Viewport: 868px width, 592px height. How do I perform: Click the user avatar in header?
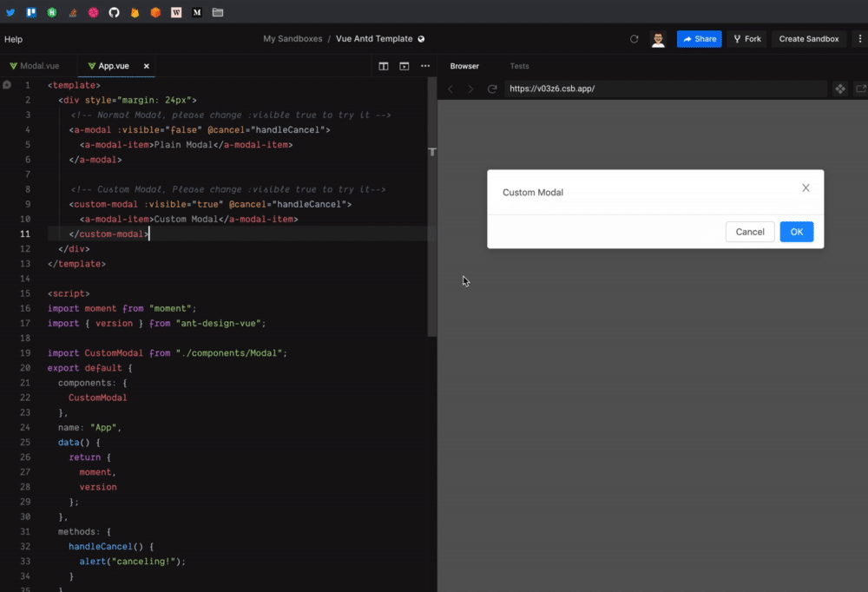tap(659, 39)
